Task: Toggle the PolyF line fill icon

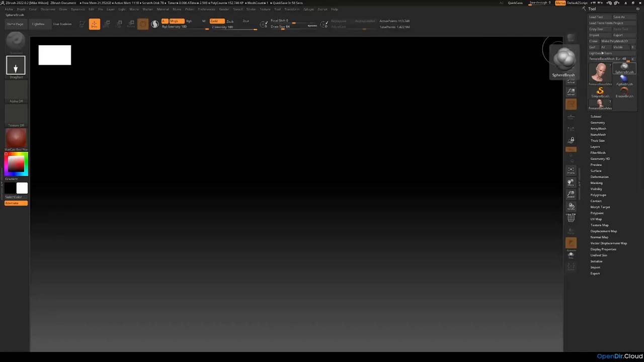Action: pyautogui.click(x=571, y=218)
